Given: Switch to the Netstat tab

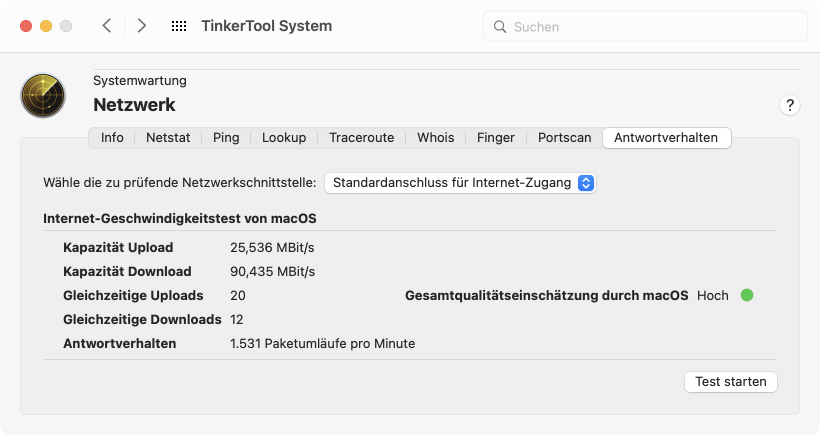Looking at the screenshot, I should (168, 138).
